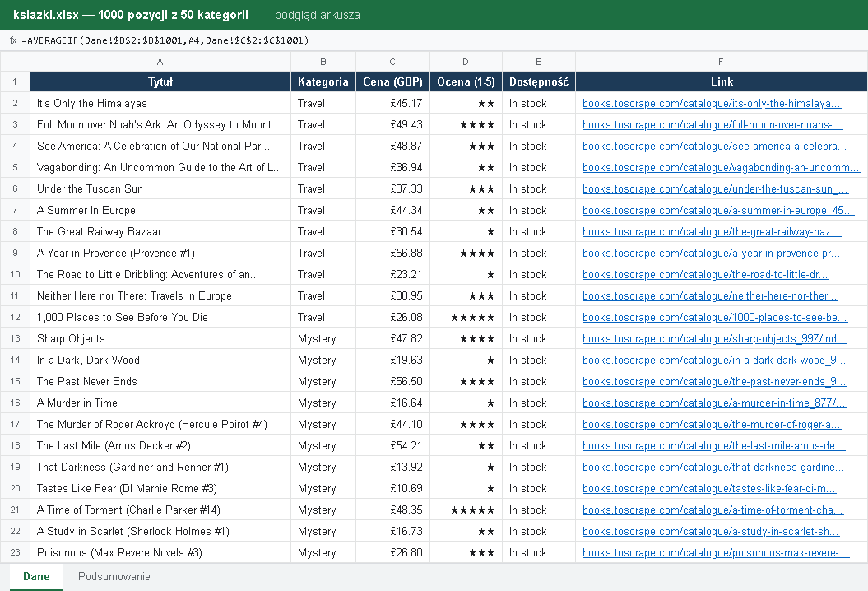Follow the sharp-objects_997 catalogue link
The height and width of the screenshot is (591, 868).
coord(714,339)
